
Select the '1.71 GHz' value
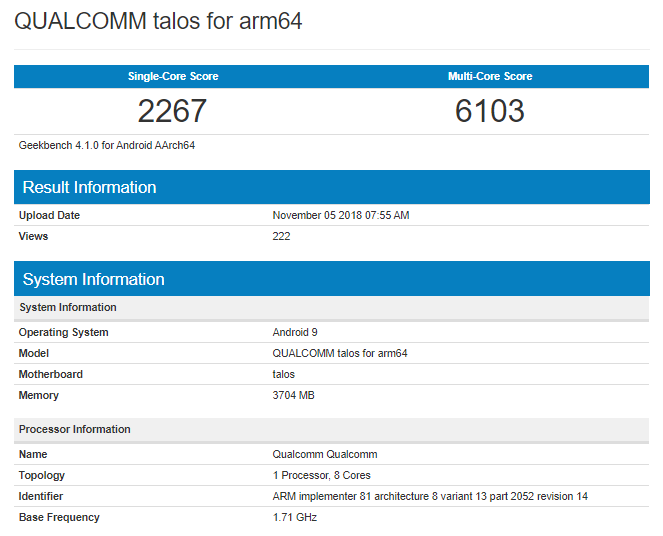click(x=295, y=517)
